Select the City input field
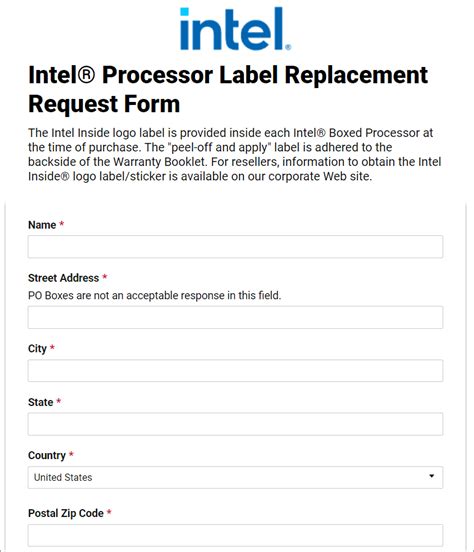 tap(235, 370)
